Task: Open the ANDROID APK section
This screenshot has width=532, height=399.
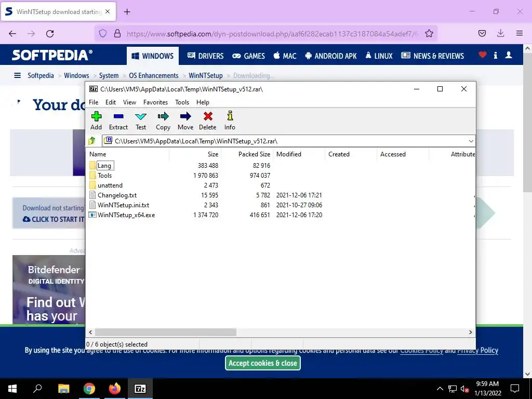Action: (x=331, y=56)
